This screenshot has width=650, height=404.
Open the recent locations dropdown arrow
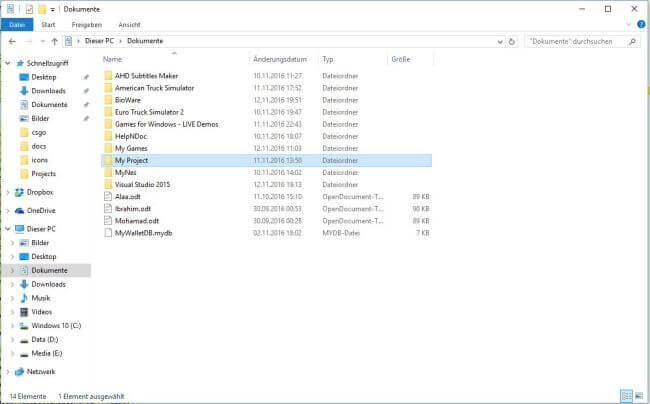42,41
